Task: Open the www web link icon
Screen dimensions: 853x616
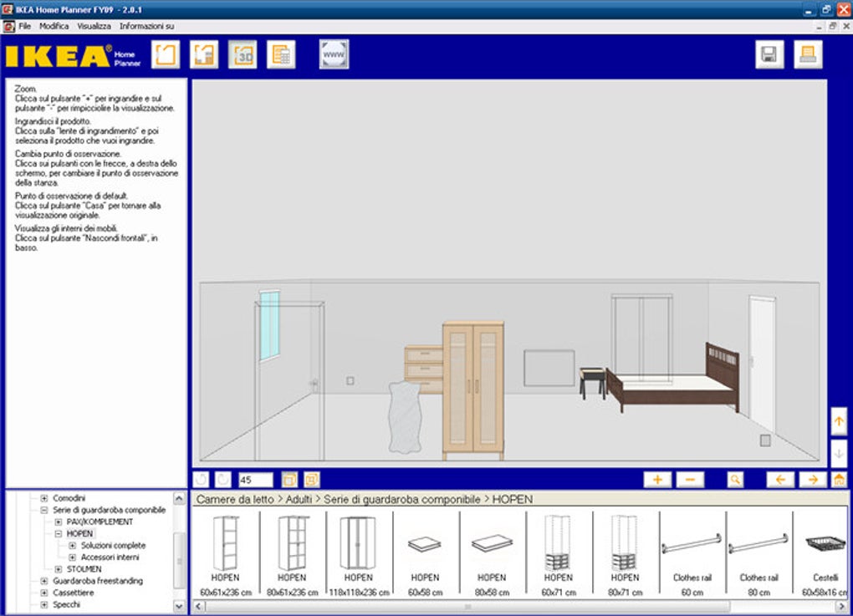Action: [x=334, y=54]
